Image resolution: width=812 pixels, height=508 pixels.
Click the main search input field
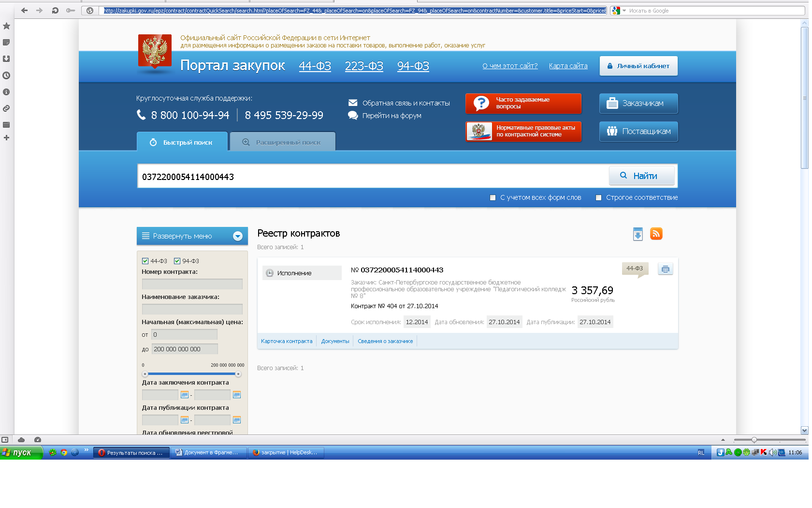click(373, 176)
